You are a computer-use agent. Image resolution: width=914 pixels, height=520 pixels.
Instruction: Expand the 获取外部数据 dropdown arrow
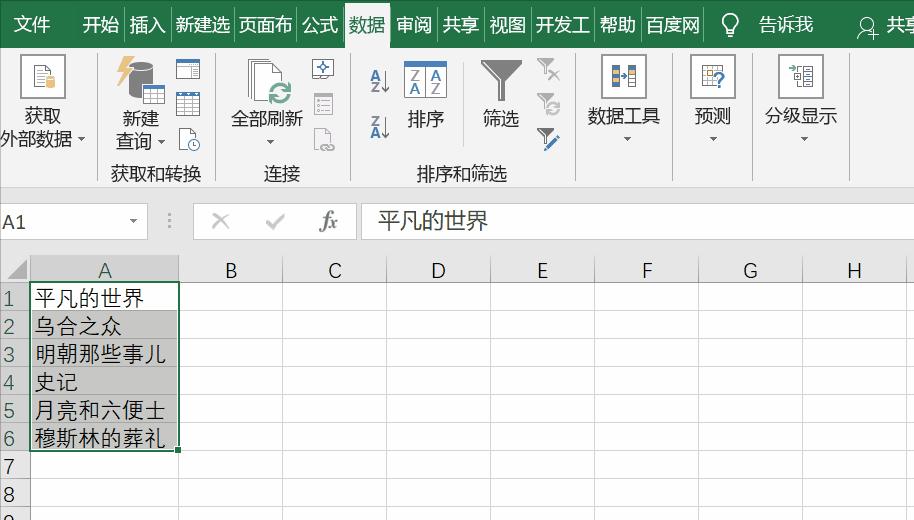pyautogui.click(x=82, y=139)
